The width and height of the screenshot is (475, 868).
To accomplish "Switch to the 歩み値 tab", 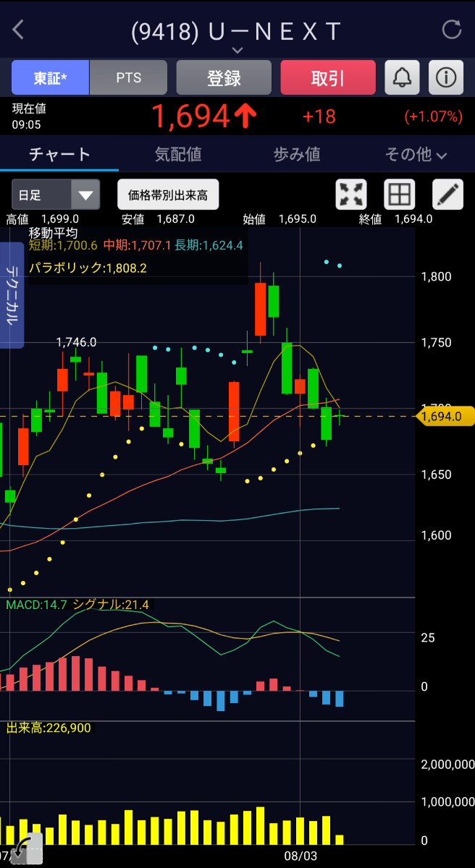I will click(x=297, y=154).
